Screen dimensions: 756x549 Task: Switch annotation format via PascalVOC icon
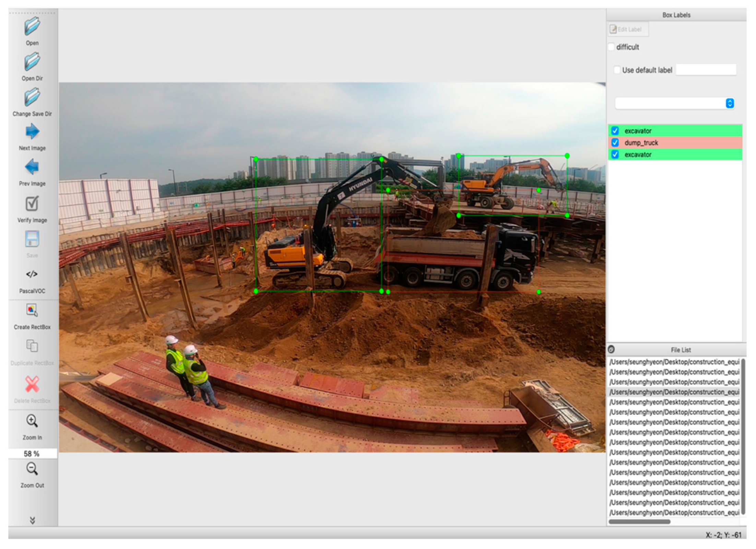(32, 274)
